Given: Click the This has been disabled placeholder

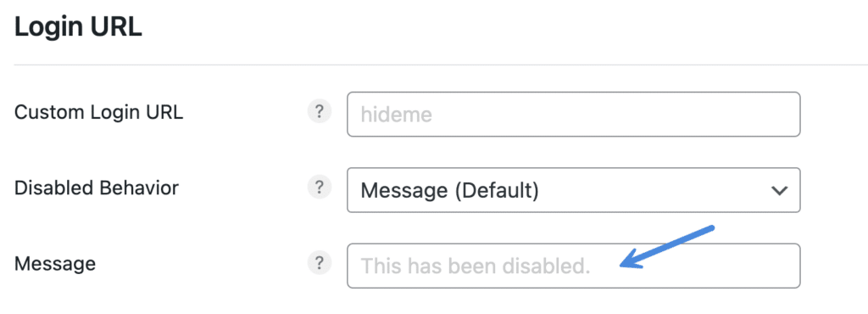Looking at the screenshot, I should 476,266.
